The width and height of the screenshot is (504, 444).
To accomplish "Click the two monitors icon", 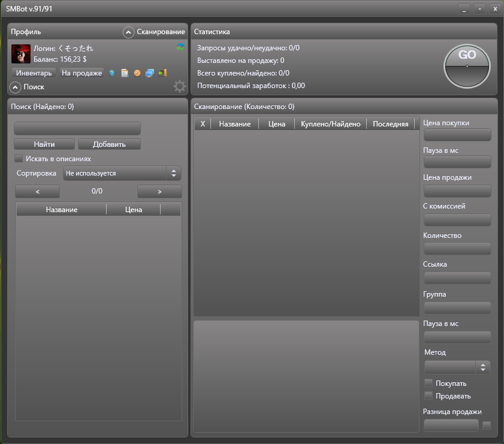I will coord(150,73).
